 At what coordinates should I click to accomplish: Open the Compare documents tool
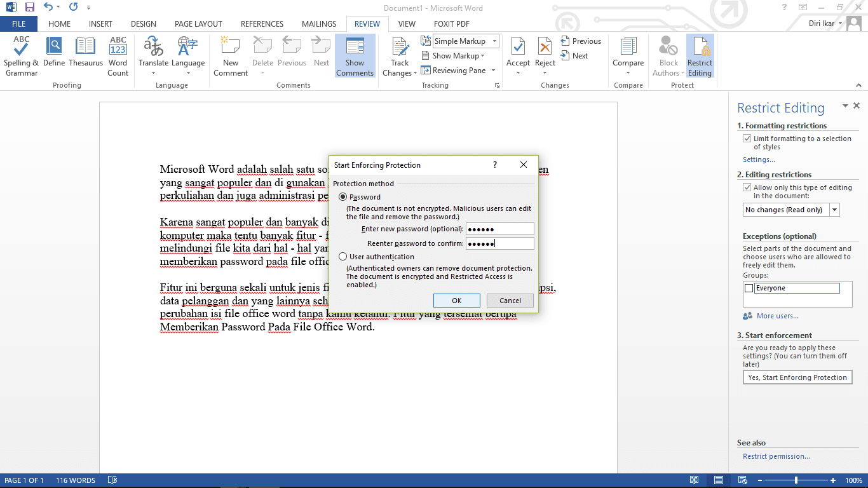coord(628,56)
